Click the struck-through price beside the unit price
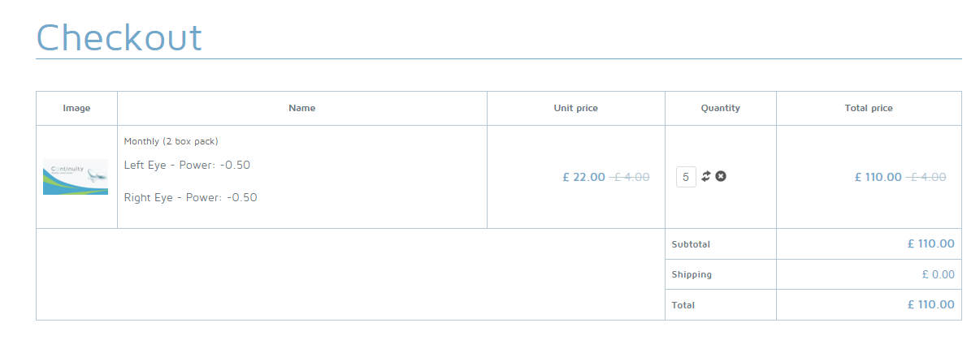The image size is (980, 353). (x=630, y=177)
